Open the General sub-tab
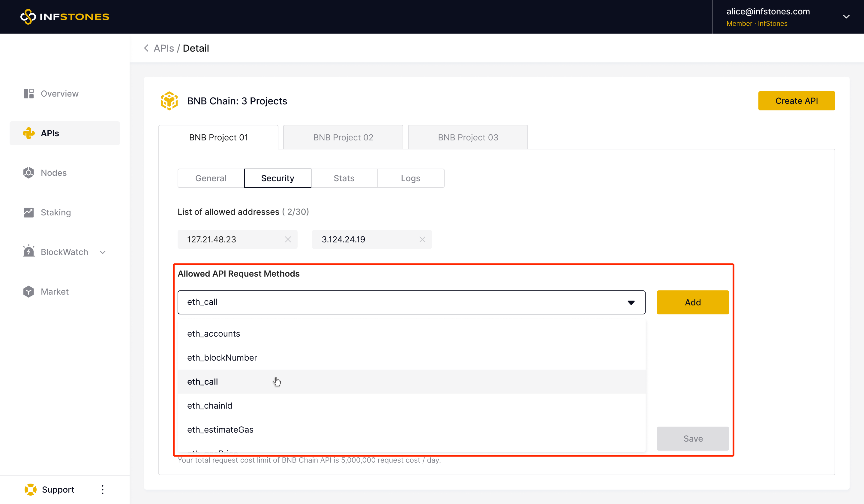The height and width of the screenshot is (504, 864). [x=211, y=178]
